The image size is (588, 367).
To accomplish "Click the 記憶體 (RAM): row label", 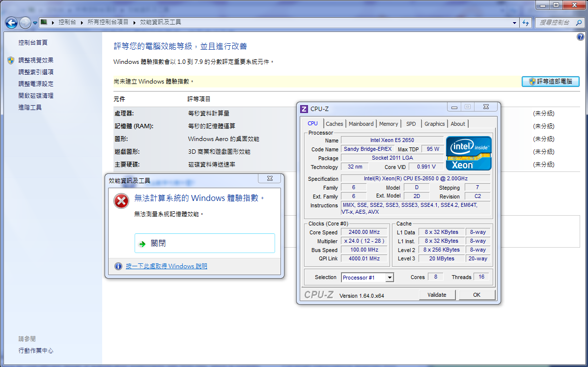I will (x=134, y=126).
